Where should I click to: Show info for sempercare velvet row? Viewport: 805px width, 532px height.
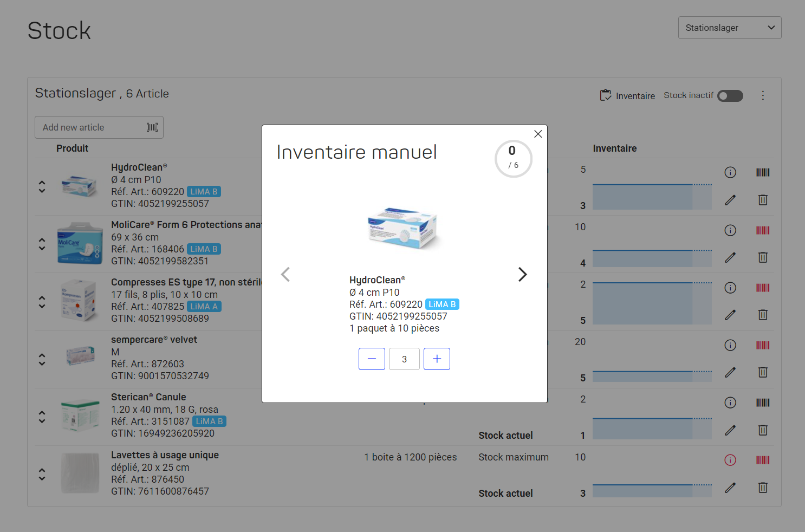(x=730, y=345)
